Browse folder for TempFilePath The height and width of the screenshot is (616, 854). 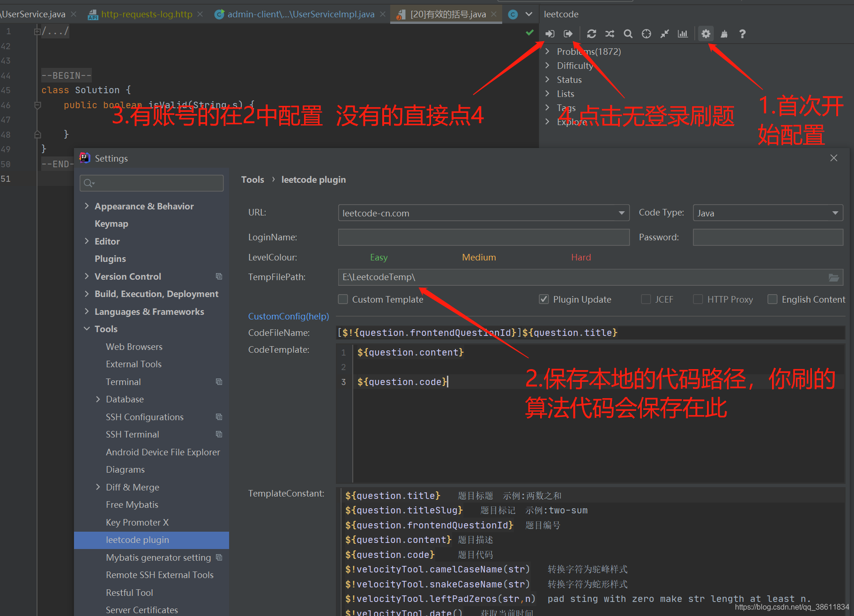click(x=834, y=277)
